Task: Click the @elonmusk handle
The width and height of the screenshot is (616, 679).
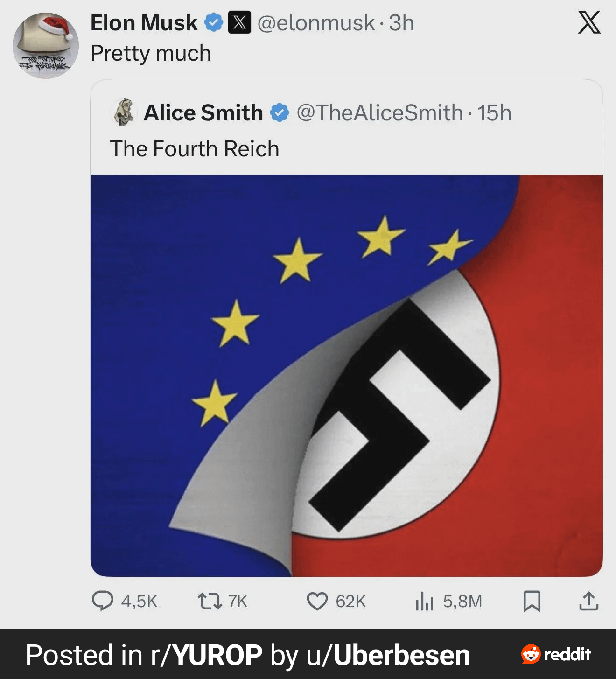Action: tap(316, 22)
